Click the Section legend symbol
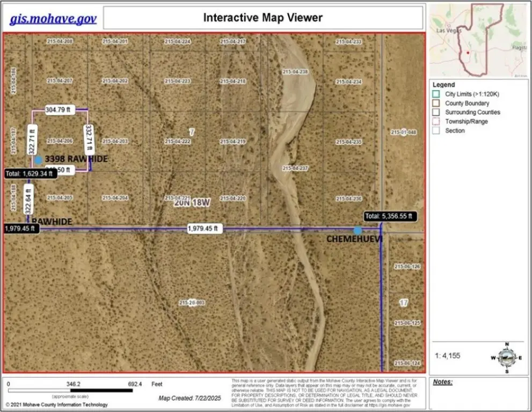Image resolution: width=532 pixels, height=412 pixels. click(437, 131)
